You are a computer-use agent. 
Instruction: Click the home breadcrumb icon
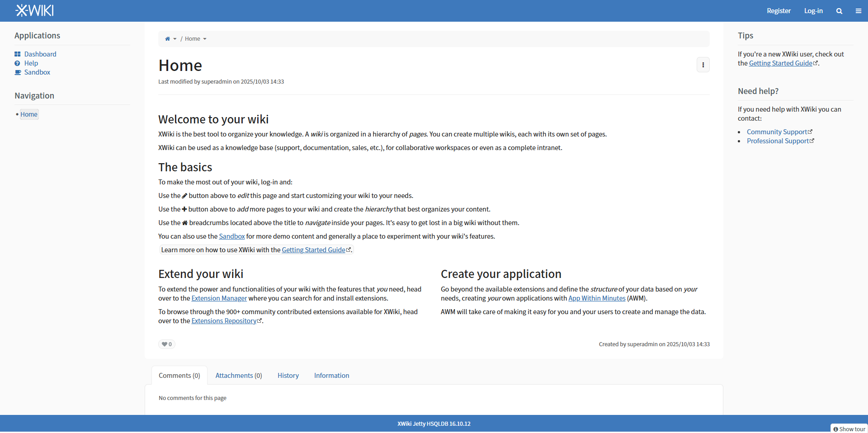[x=167, y=39]
